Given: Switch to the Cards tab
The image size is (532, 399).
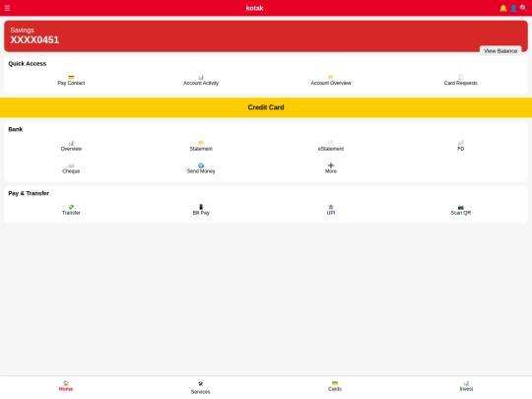Looking at the screenshot, I should pos(335,386).
